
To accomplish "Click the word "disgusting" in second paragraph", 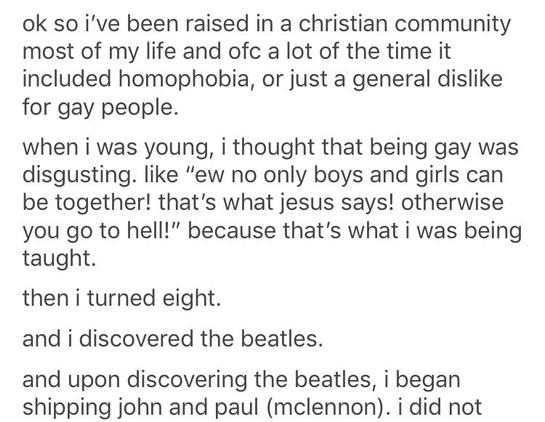I will tap(79, 175).
